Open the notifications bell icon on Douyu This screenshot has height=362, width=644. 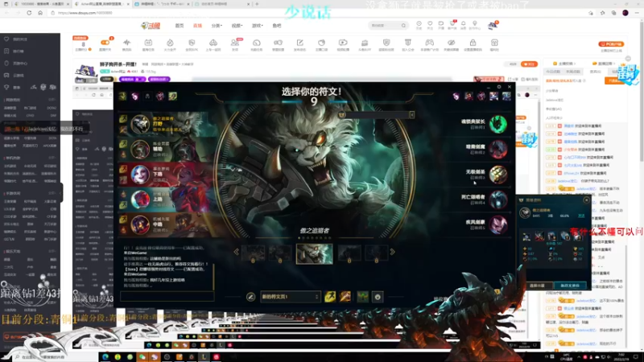(x=464, y=25)
